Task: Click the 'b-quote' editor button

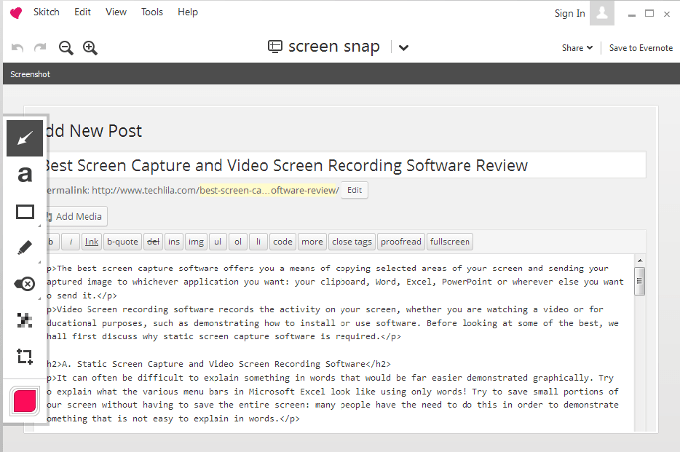Action: 123,242
